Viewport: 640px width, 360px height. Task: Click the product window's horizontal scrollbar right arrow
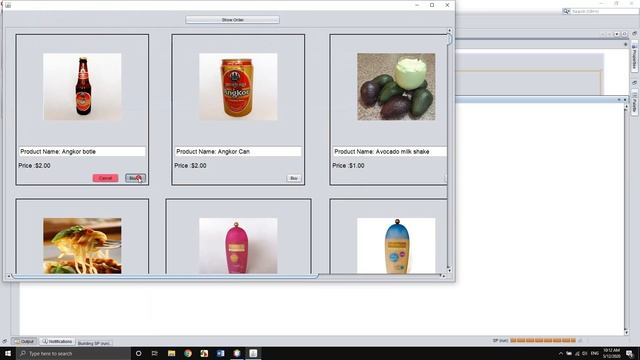click(x=444, y=276)
